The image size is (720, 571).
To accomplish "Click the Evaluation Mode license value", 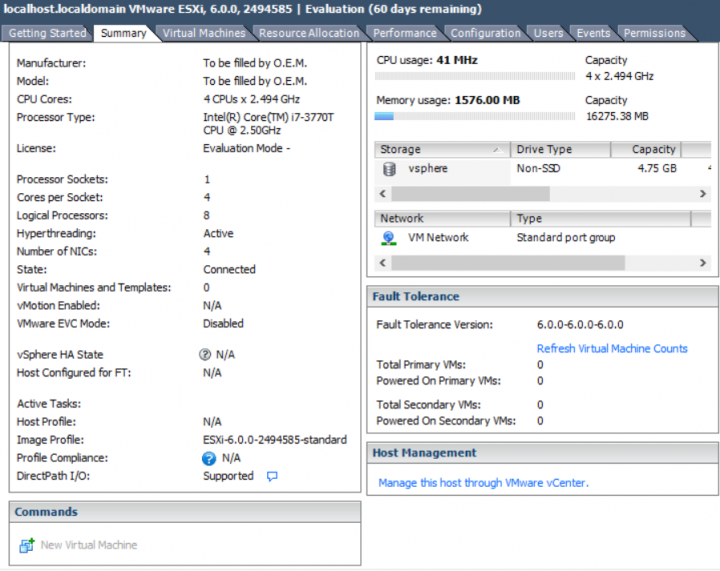I will [247, 148].
